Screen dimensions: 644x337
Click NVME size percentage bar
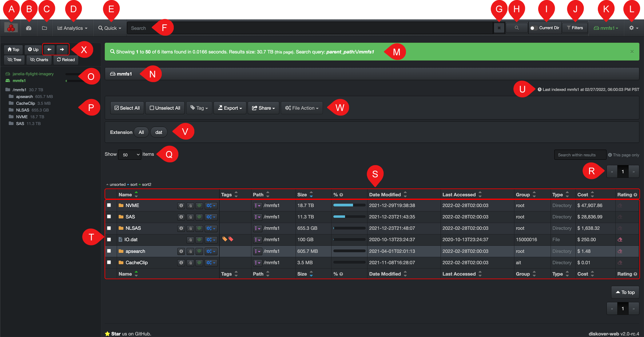click(349, 205)
